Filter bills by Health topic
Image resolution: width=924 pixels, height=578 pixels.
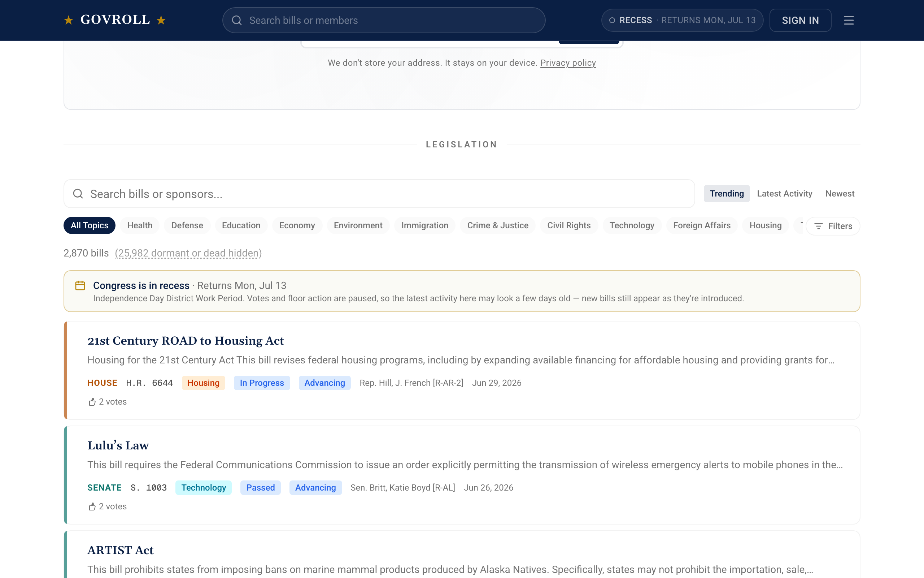pyautogui.click(x=140, y=225)
